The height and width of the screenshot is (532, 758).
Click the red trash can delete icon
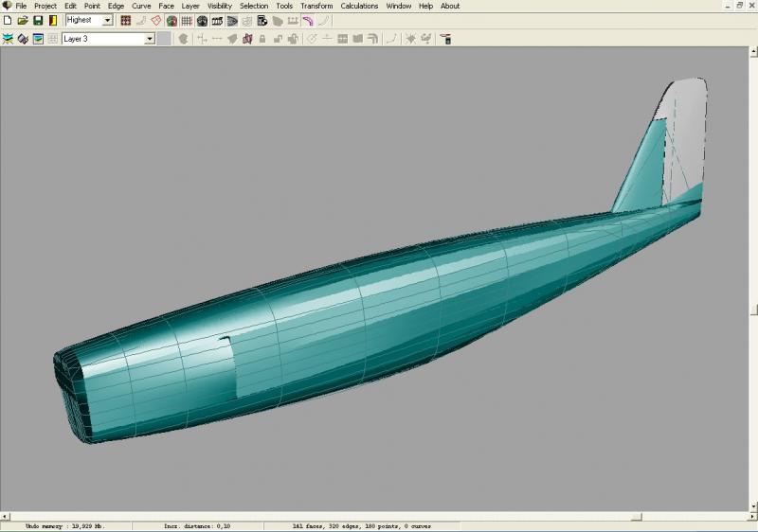[444, 39]
